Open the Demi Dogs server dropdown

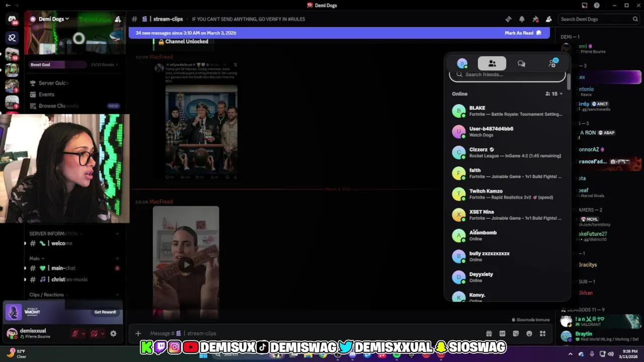pyautogui.click(x=53, y=19)
